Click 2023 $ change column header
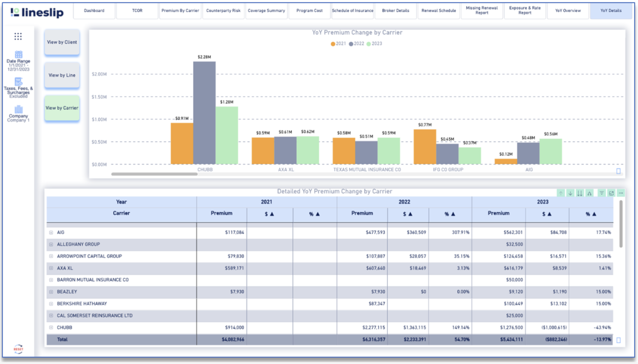Screen dimensions: 638x364 [x=547, y=214]
